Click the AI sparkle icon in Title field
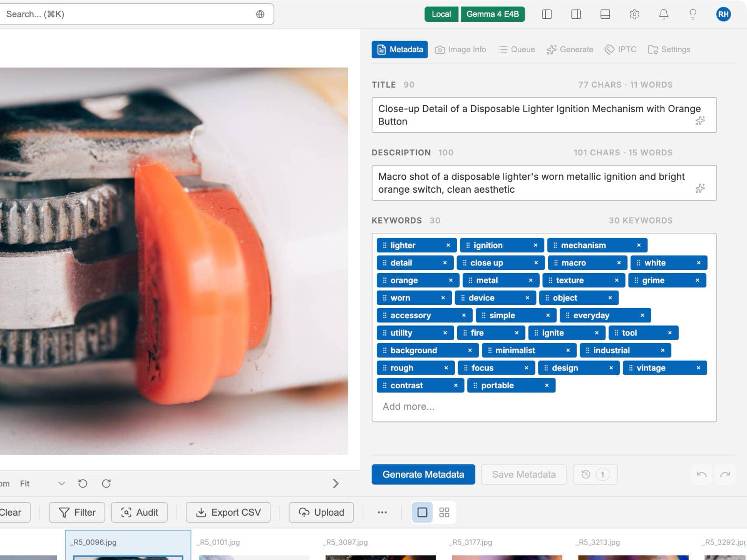The image size is (747, 560). pyautogui.click(x=700, y=121)
